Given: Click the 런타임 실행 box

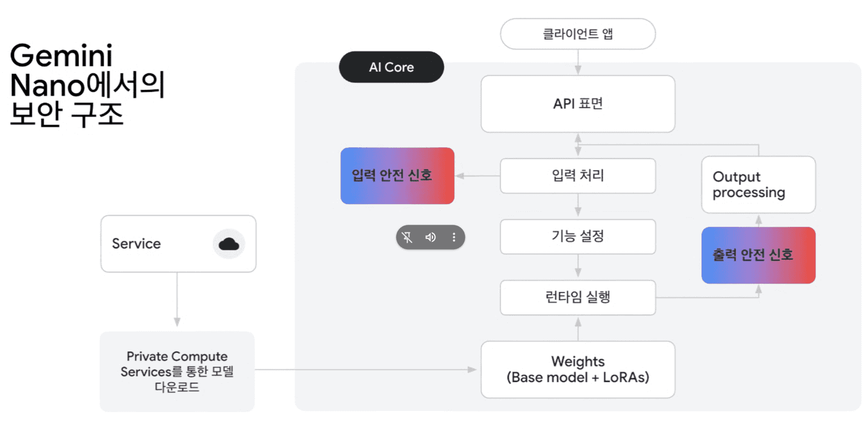Looking at the screenshot, I should pyautogui.click(x=578, y=298).
